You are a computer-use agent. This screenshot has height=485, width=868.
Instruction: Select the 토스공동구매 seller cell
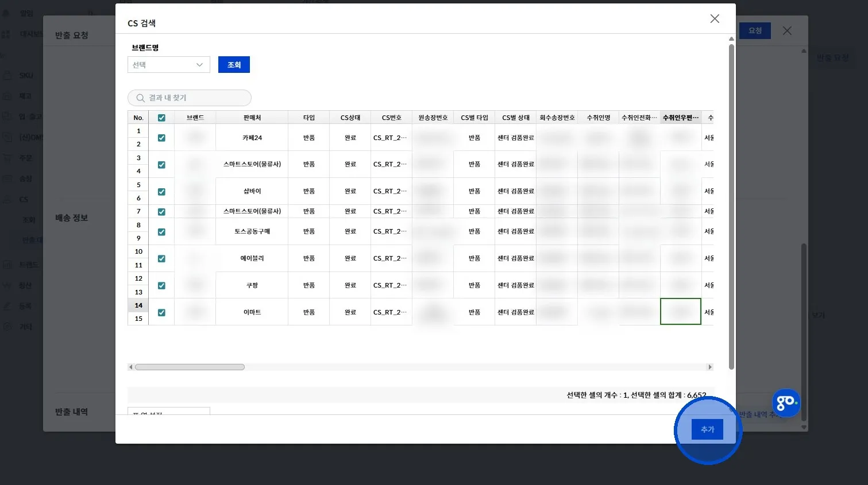252,231
